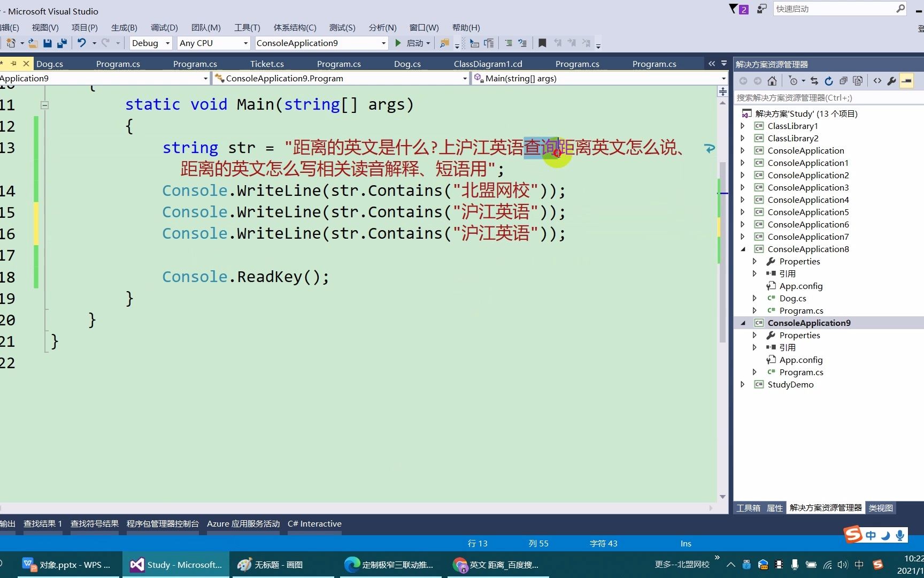Screen dimensions: 924x578
Task: Open the 调试(D) menu
Action: pos(164,27)
